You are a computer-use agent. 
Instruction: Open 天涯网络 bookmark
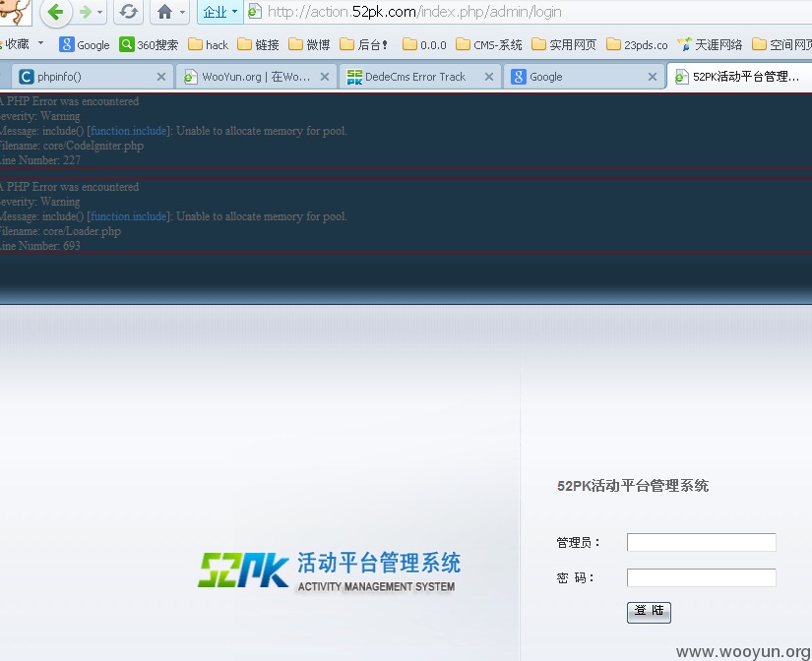710,44
